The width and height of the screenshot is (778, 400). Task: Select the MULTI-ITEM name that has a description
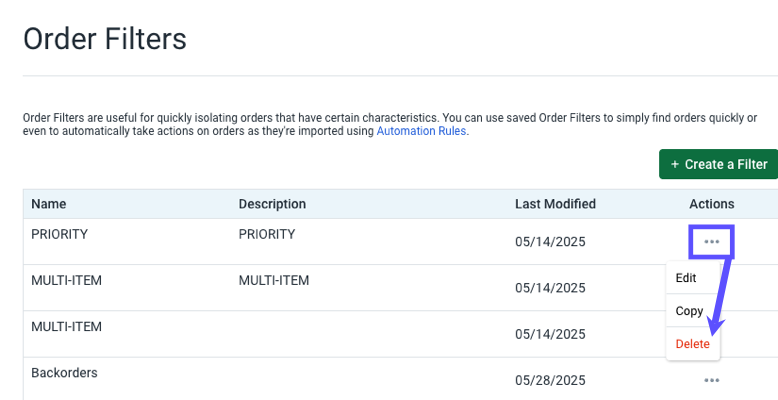(x=66, y=280)
